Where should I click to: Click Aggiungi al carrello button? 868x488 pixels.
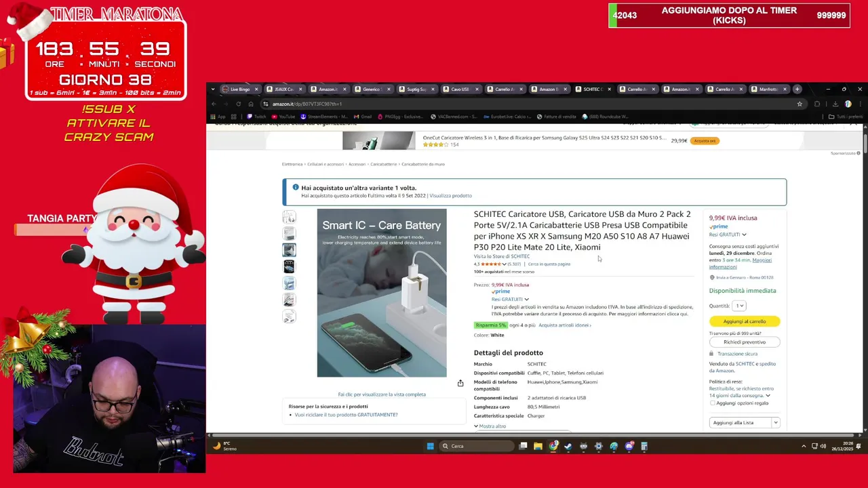click(745, 321)
